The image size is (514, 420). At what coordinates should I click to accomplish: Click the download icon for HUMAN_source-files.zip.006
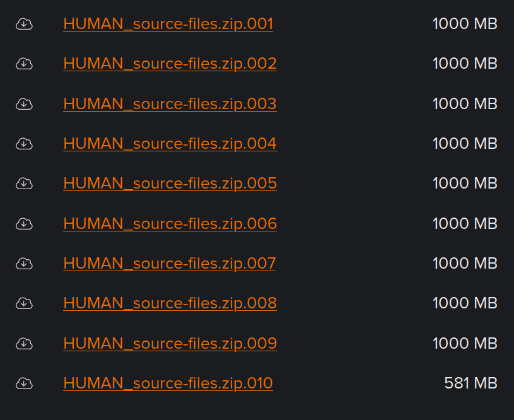(24, 223)
